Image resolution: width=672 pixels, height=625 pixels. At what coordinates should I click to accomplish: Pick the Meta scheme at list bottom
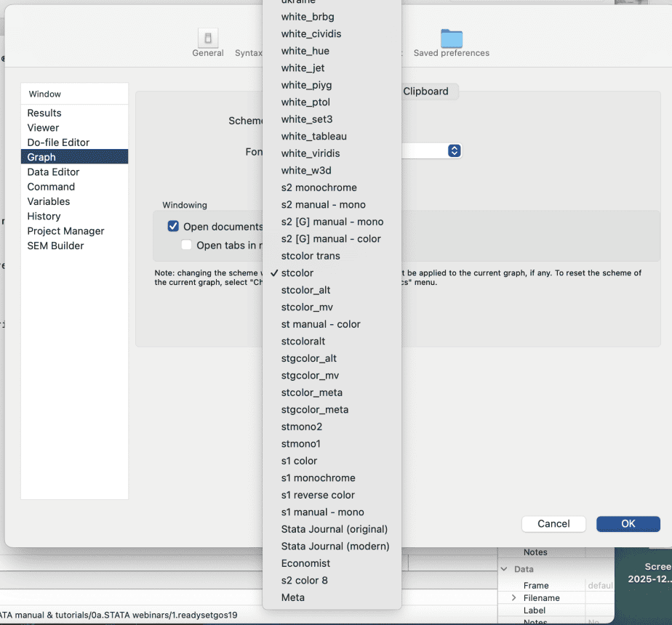click(293, 597)
